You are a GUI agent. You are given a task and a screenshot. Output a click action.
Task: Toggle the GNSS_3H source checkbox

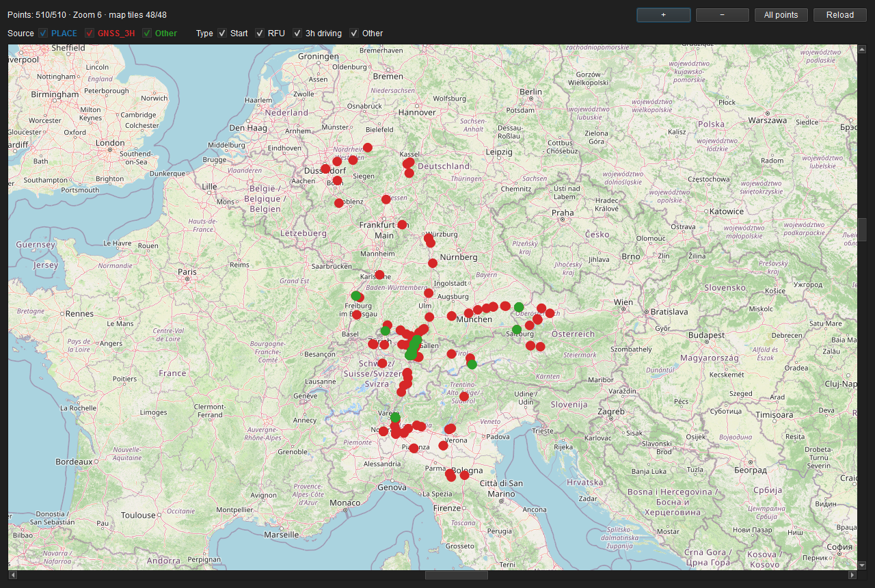[90, 34]
